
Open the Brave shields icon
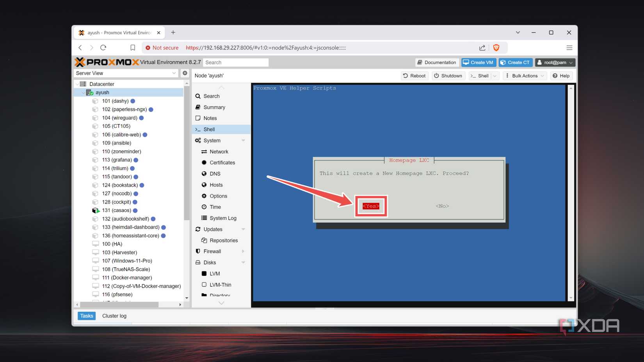pos(496,48)
